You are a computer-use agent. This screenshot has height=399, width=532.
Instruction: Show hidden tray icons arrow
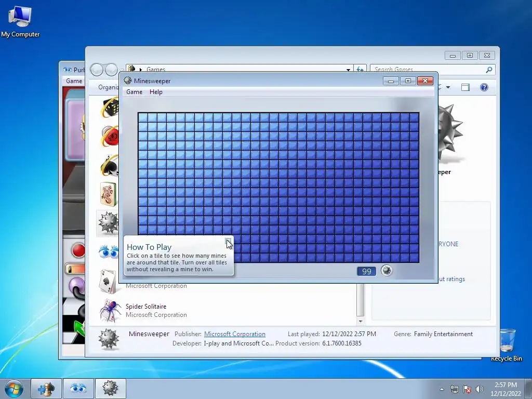(x=442, y=389)
